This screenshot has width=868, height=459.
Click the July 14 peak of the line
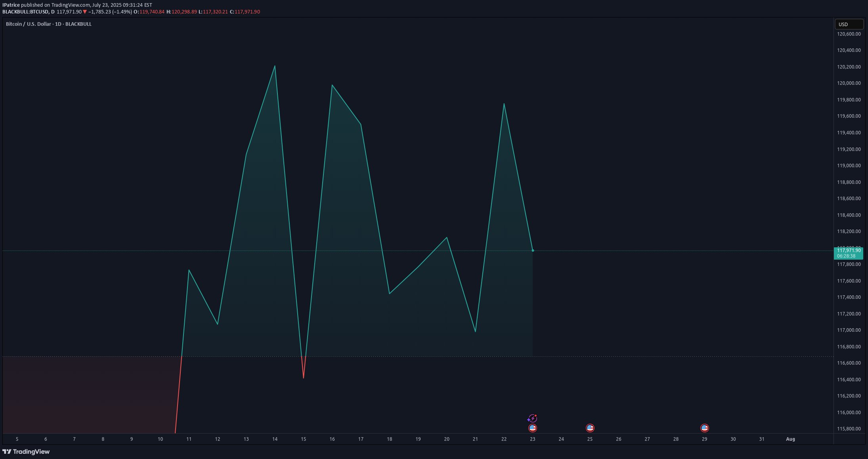click(275, 66)
